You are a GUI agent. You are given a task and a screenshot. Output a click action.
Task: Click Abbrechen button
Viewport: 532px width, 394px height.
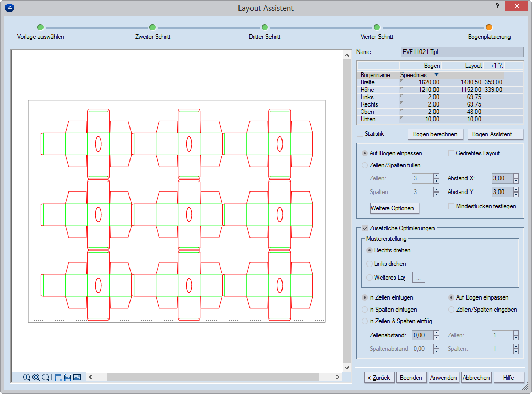[x=476, y=378]
